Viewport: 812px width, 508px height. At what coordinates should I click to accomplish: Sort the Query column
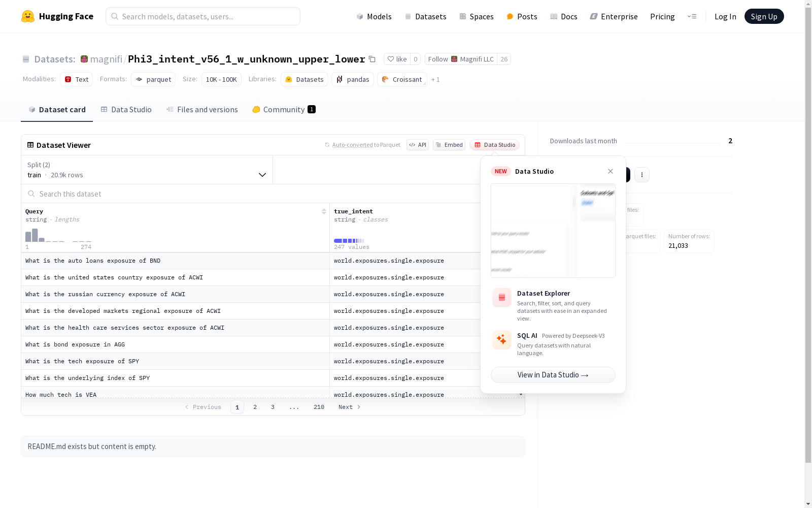tap(324, 211)
